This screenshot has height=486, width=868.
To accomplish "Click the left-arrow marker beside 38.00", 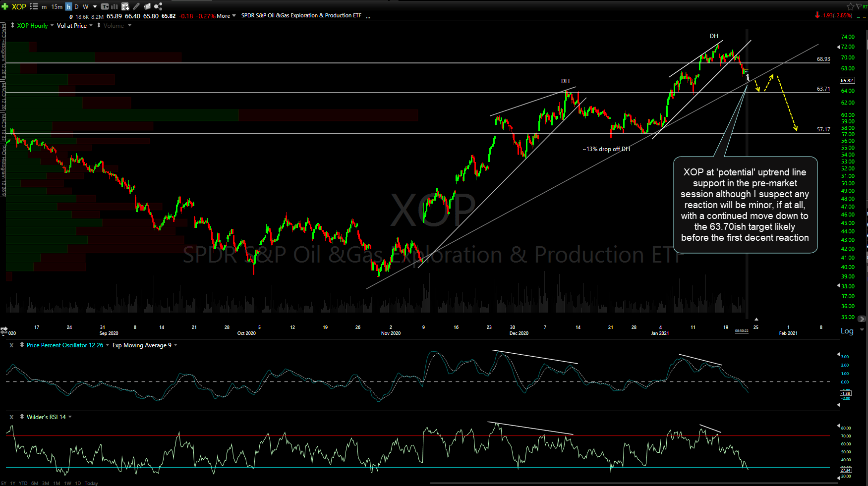I will pyautogui.click(x=838, y=286).
